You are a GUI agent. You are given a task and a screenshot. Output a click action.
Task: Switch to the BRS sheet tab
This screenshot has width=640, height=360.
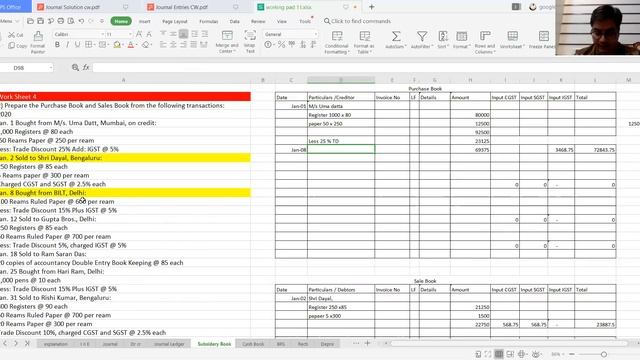(281, 344)
